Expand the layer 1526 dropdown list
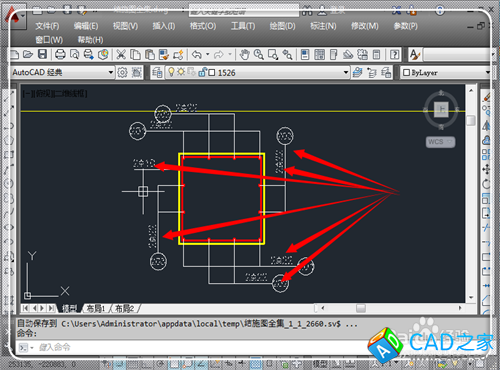This screenshot has width=500, height=370. 346,72
